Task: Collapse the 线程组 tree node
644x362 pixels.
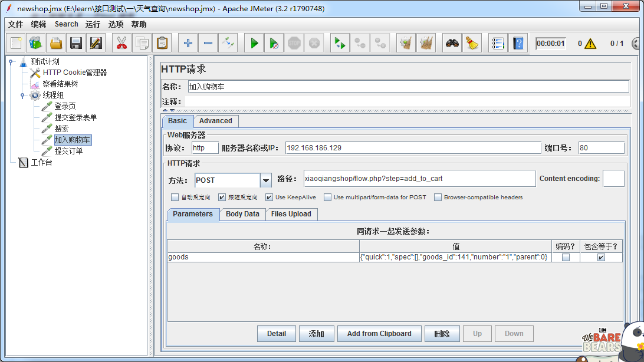Action: click(22, 96)
